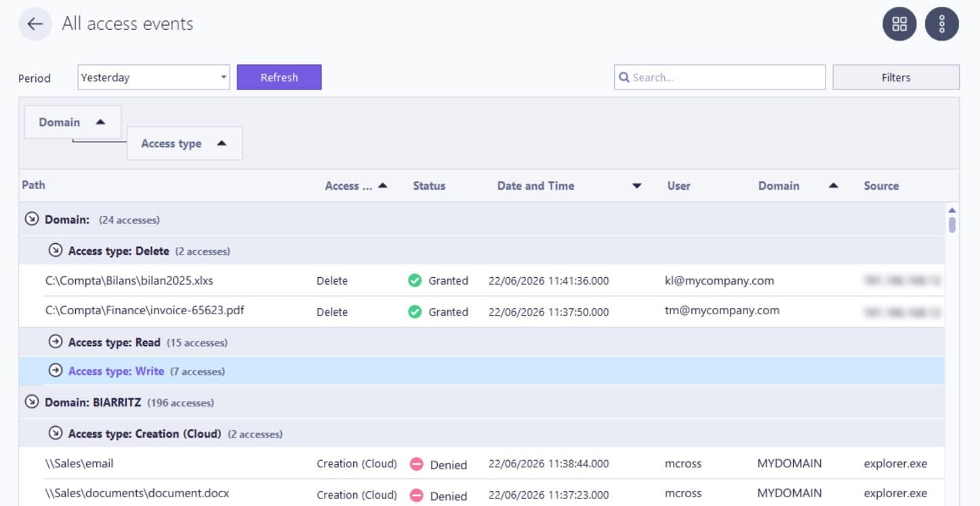Click the 22/06/2026 11:37:23.000 timestamp

coord(549,494)
